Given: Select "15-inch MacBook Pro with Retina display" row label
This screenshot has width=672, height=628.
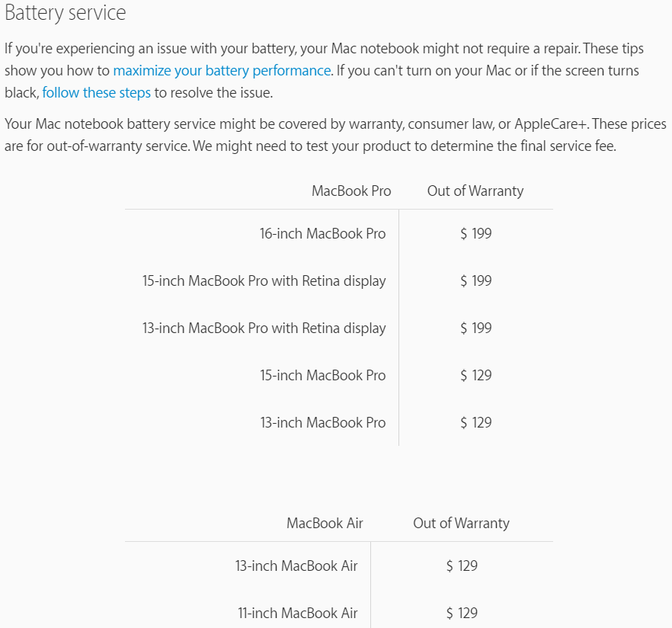Looking at the screenshot, I should tap(264, 280).
